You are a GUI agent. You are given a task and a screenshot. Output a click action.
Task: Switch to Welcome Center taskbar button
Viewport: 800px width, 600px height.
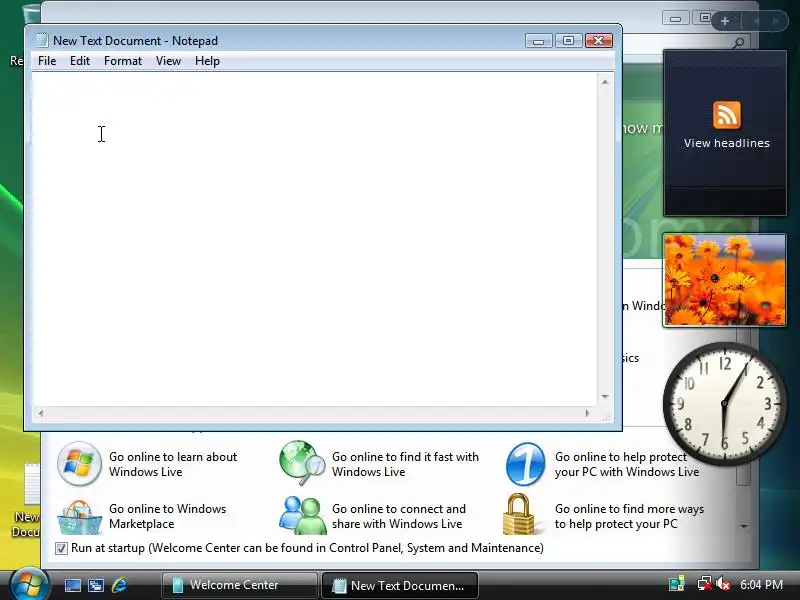point(239,585)
